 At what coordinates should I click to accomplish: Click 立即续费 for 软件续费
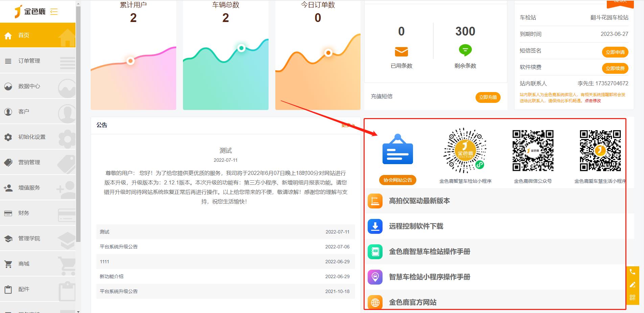coord(615,68)
